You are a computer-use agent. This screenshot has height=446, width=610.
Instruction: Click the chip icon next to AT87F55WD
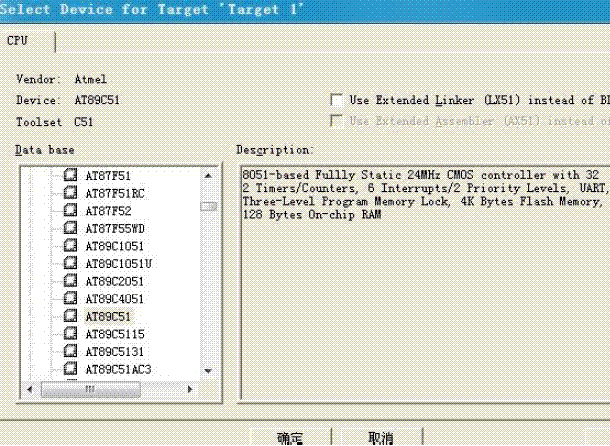point(70,228)
